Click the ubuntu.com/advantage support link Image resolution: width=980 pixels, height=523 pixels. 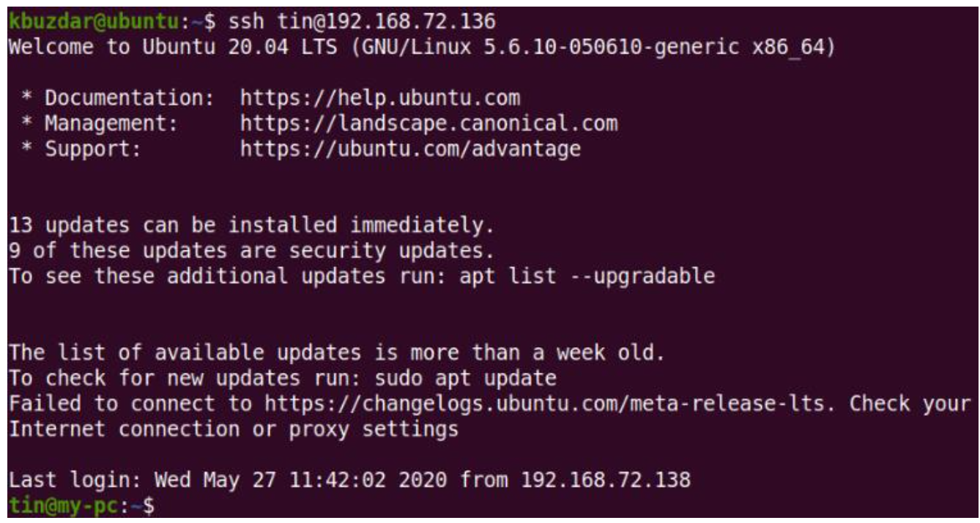point(410,149)
